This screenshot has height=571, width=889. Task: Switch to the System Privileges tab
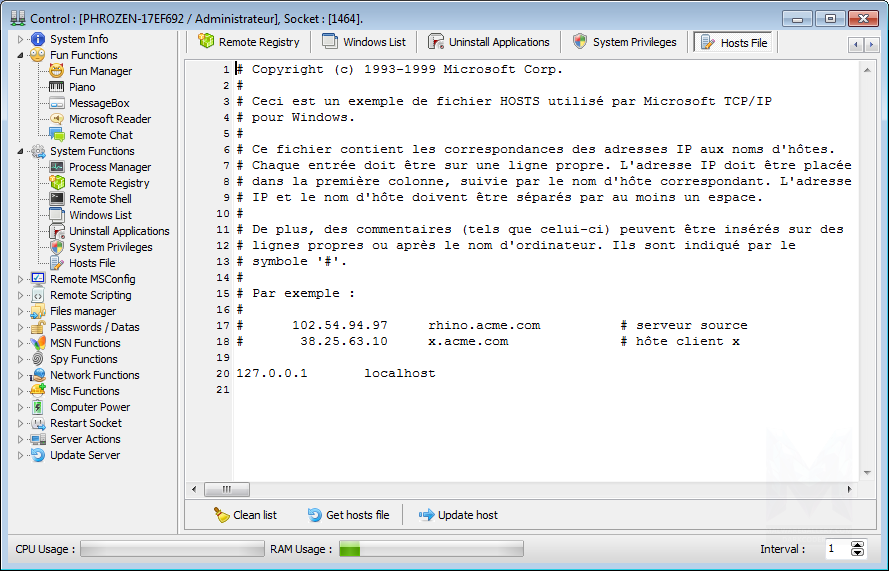(624, 42)
